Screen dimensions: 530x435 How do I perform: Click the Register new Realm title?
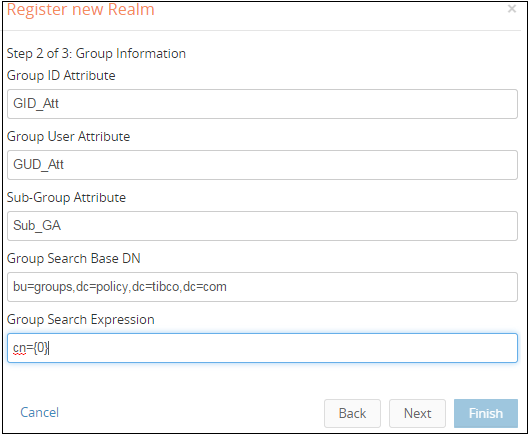pyautogui.click(x=80, y=9)
